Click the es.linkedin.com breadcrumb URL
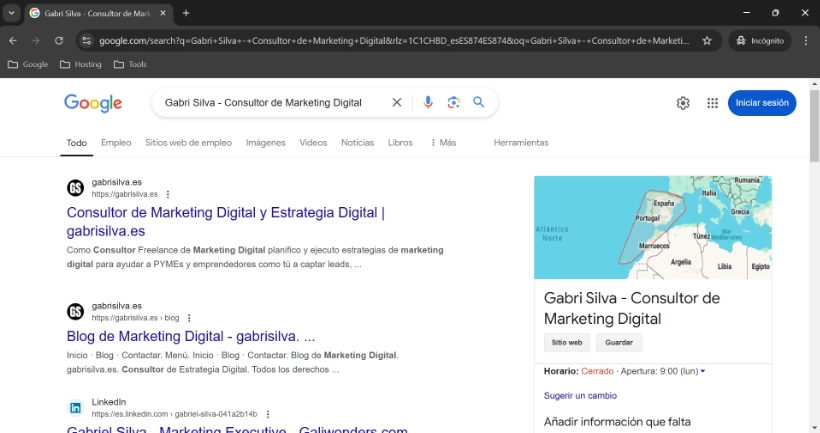 click(x=174, y=414)
